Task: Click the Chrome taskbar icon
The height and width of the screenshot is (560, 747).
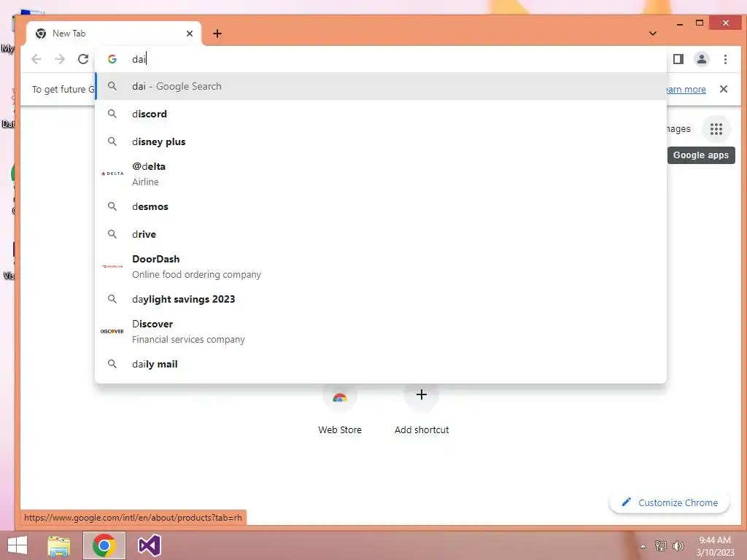Action: tap(104, 545)
